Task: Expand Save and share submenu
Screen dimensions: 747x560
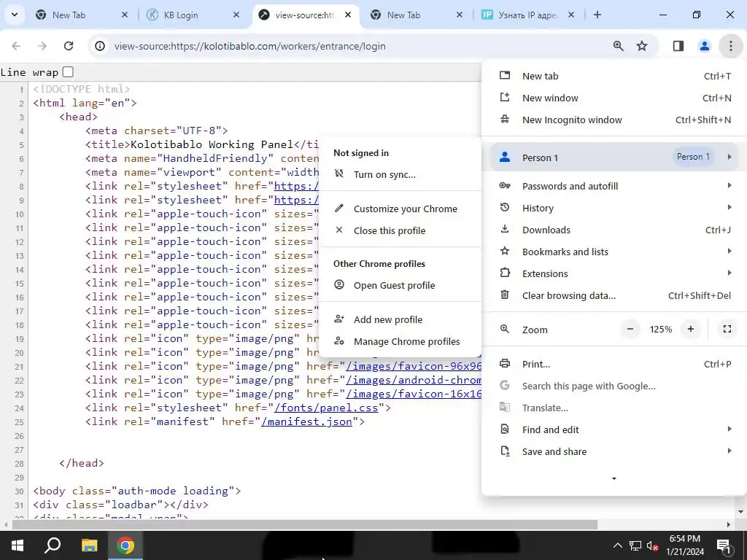Action: [614, 452]
